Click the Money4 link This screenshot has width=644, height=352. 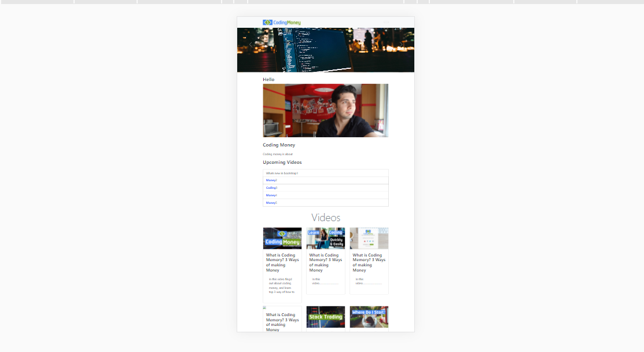[271, 195]
